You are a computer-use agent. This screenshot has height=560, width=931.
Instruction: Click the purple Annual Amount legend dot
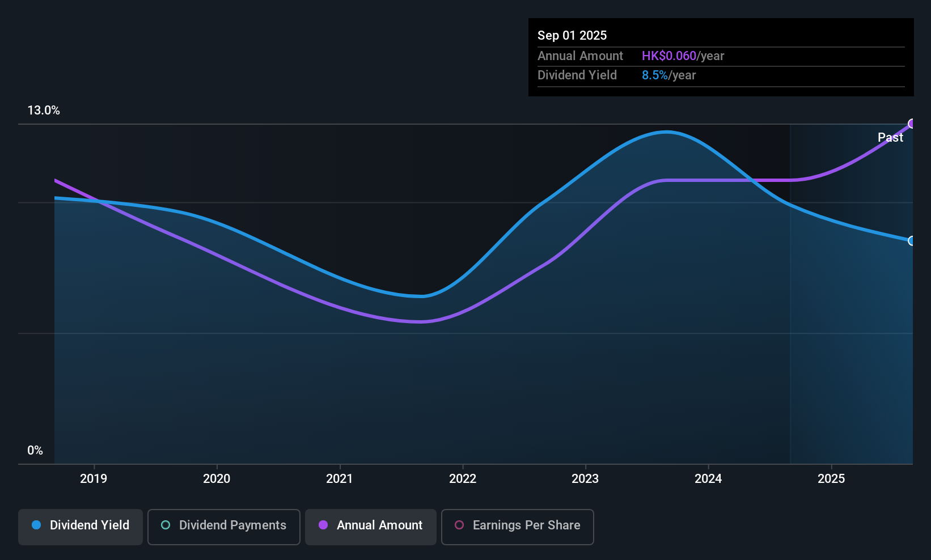pos(323,525)
